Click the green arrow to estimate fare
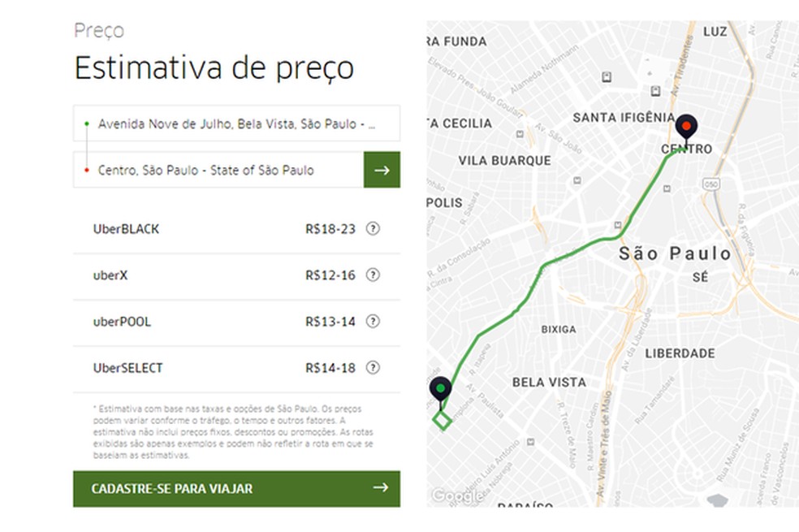799x532 pixels. 381,170
